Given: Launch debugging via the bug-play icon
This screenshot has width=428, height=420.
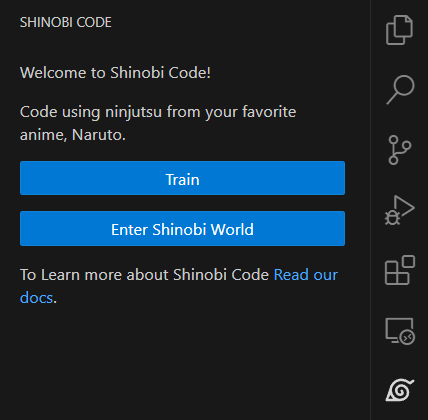Looking at the screenshot, I should click(x=399, y=210).
